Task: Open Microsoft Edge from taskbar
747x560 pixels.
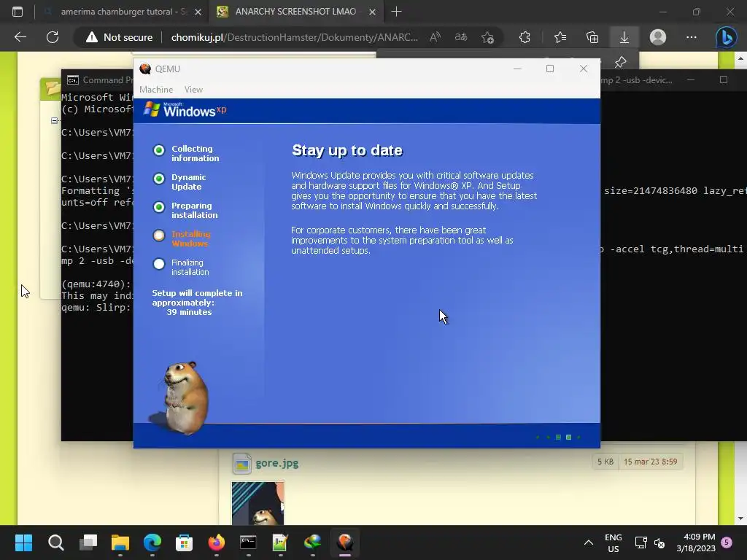Action: coord(152,542)
